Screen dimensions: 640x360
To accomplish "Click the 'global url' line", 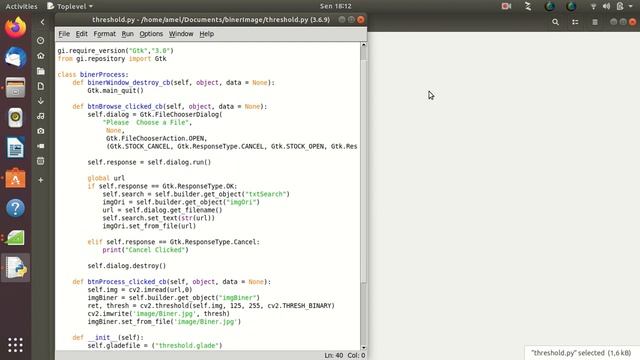I will 106,178.
